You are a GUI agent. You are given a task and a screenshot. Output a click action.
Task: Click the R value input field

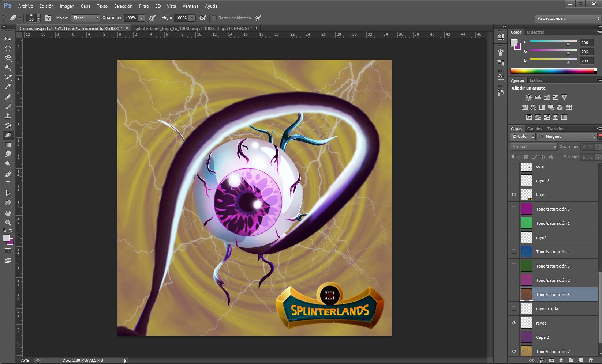pyautogui.click(x=586, y=43)
